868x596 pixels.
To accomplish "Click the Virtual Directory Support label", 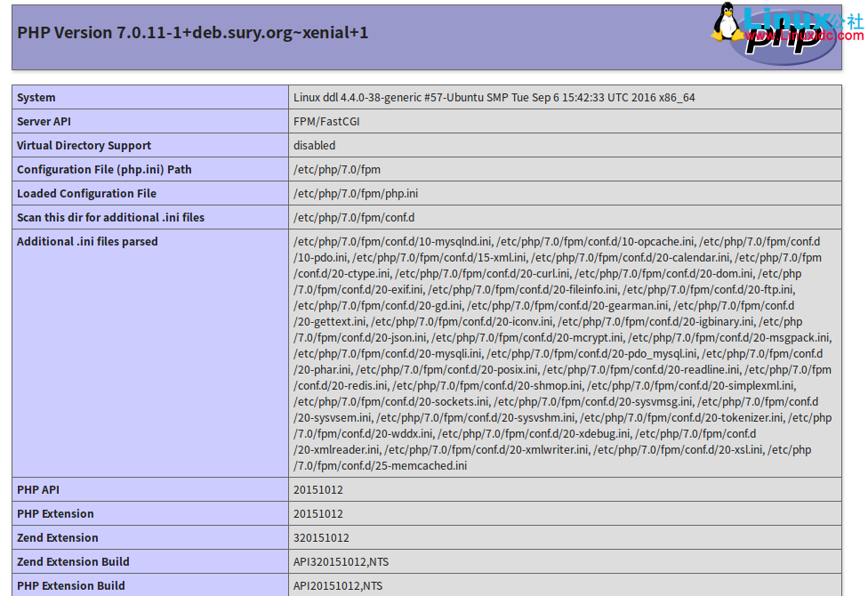I will pyautogui.click(x=84, y=146).
